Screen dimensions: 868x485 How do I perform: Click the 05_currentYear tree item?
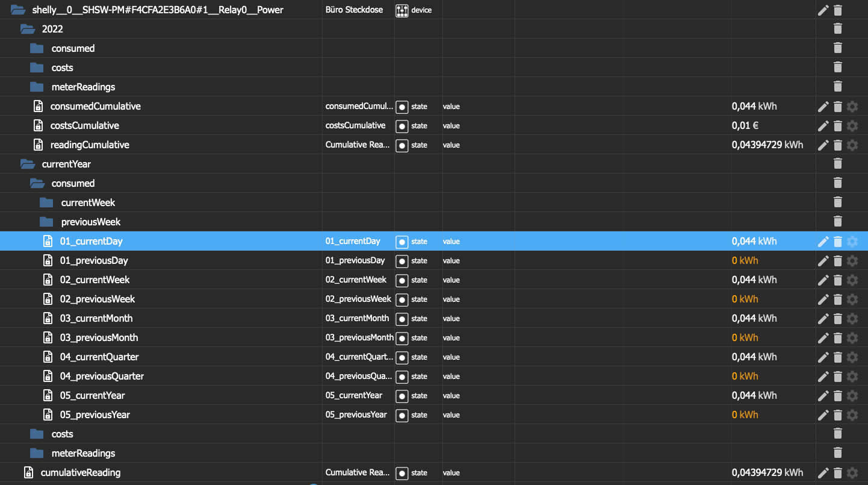pos(93,395)
